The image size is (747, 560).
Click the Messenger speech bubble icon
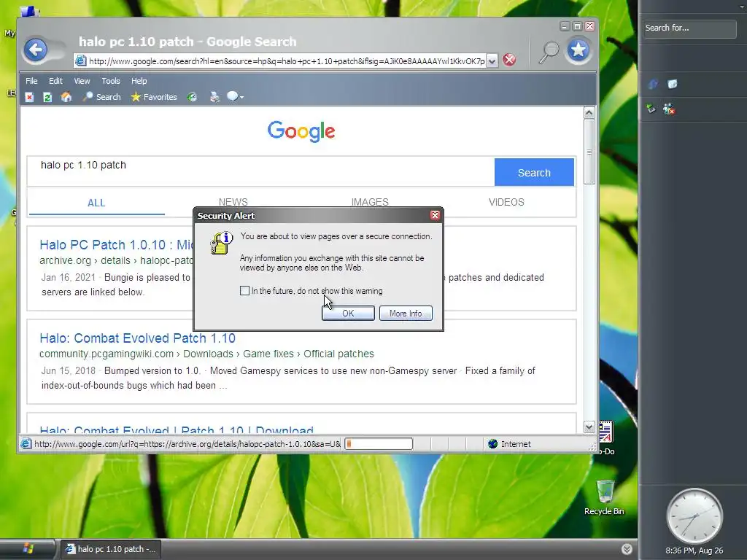232,97
